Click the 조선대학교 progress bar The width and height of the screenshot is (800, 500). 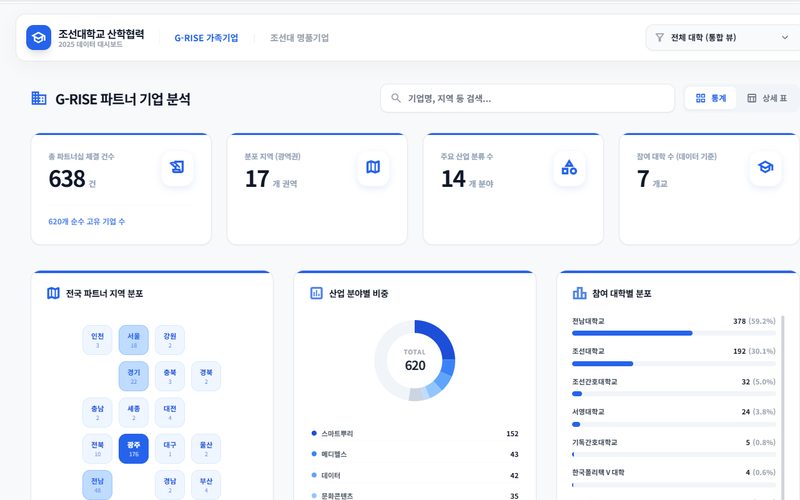tap(673, 364)
